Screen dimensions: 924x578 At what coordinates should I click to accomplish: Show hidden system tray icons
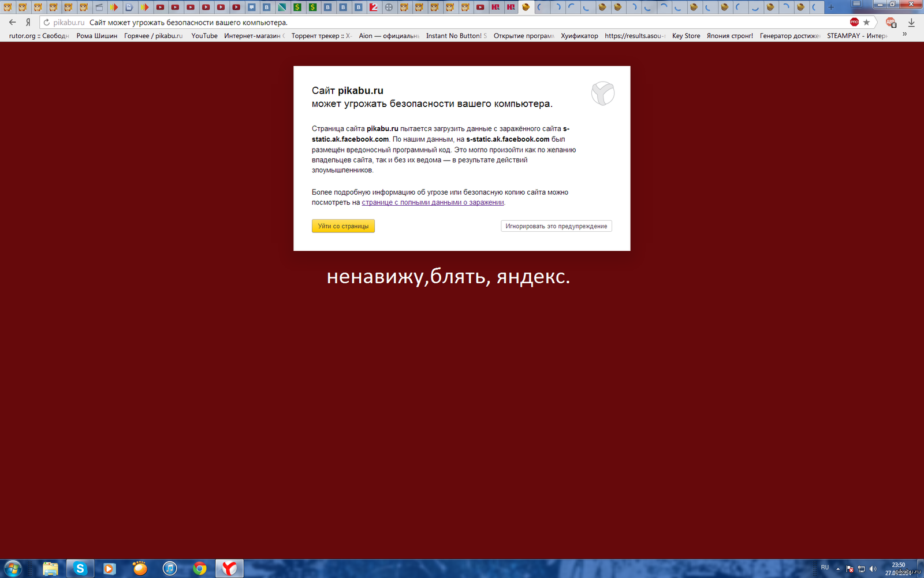838,569
